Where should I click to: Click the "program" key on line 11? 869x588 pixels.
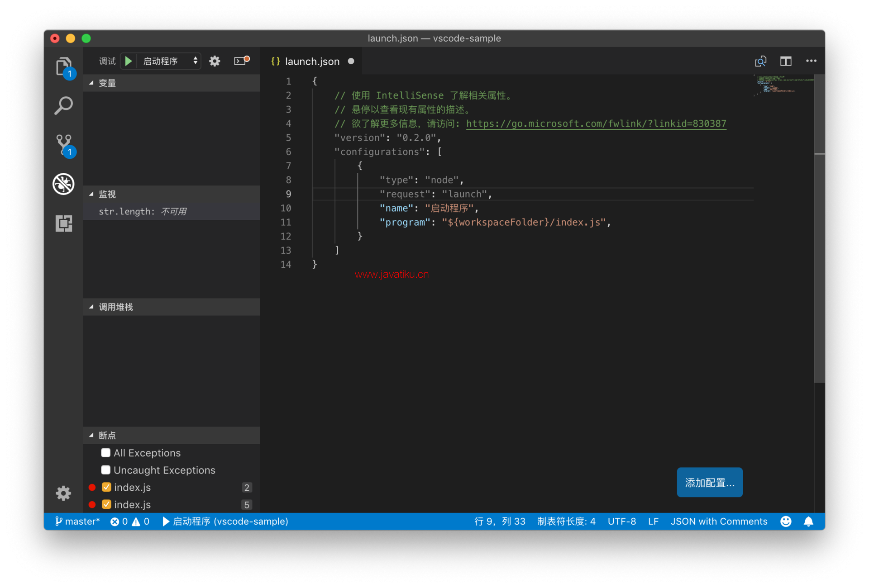point(405,222)
